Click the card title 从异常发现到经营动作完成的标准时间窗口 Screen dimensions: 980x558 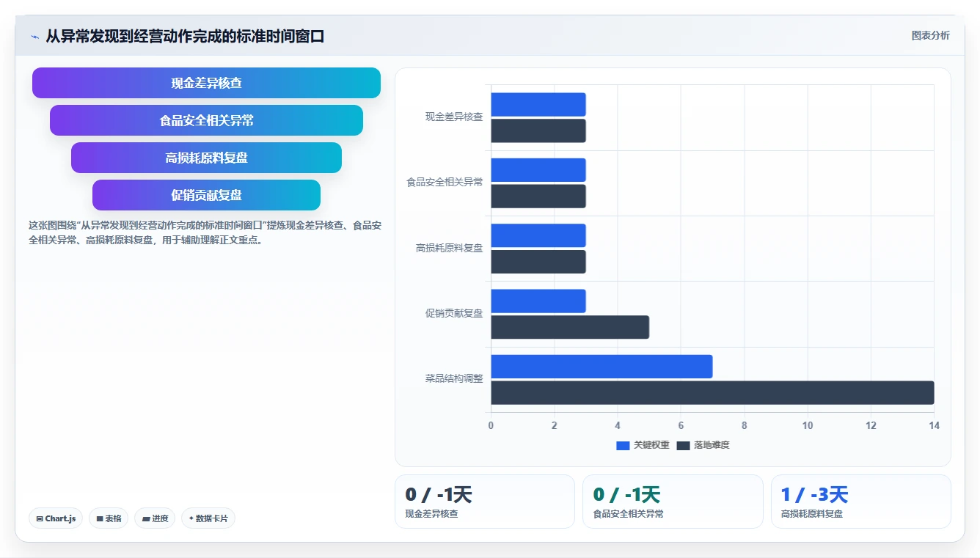tap(185, 36)
